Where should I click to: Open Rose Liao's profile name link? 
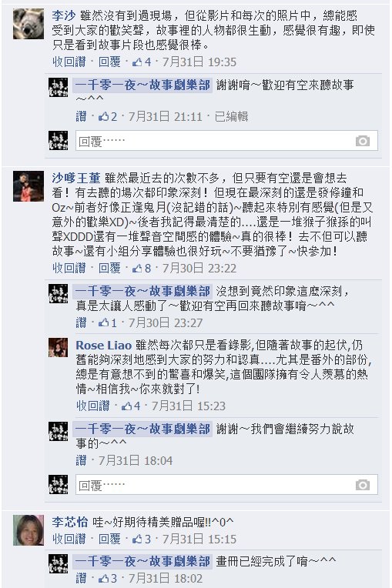[103, 346]
